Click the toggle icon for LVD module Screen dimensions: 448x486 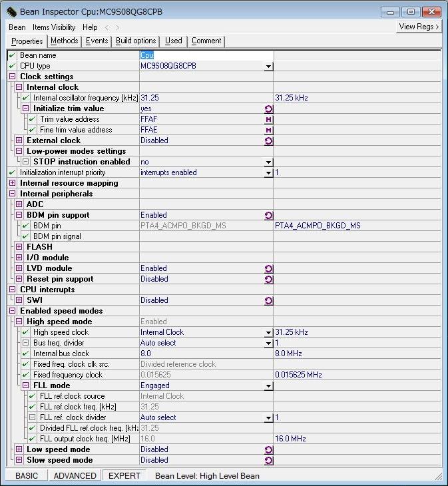click(269, 269)
